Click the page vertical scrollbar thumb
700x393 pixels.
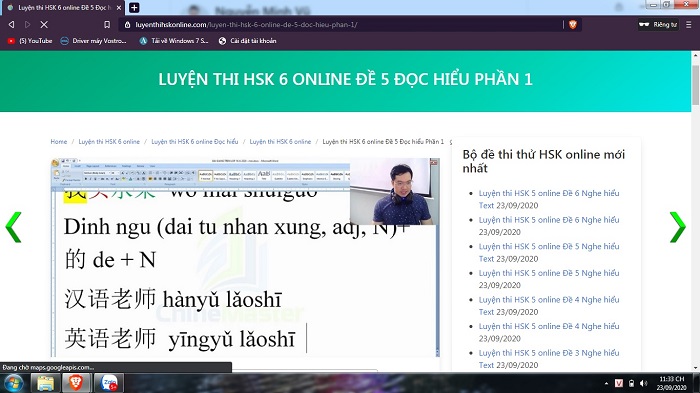[x=696, y=85]
